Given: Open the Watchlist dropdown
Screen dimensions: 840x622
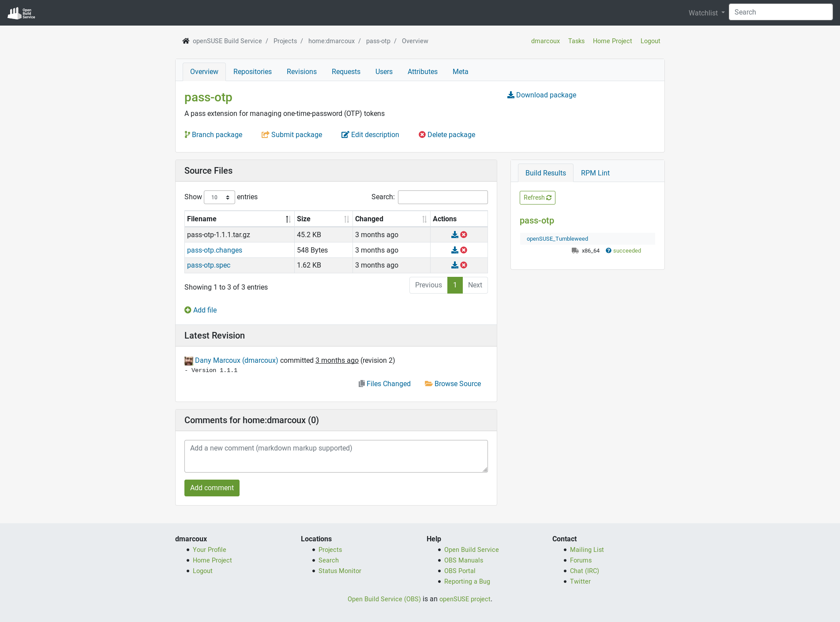Looking at the screenshot, I should (x=706, y=13).
